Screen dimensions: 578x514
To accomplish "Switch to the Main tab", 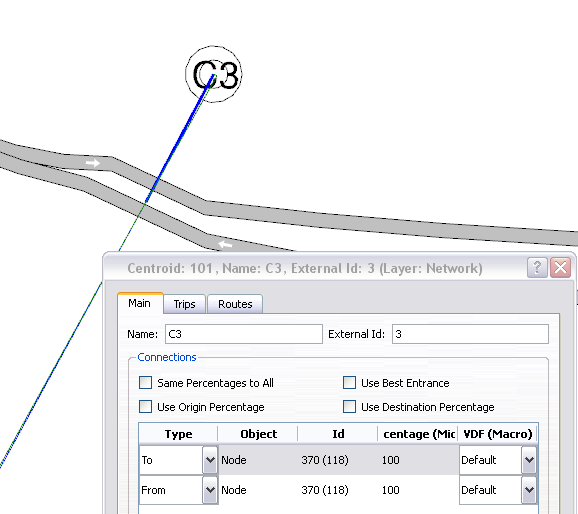I will [140, 303].
